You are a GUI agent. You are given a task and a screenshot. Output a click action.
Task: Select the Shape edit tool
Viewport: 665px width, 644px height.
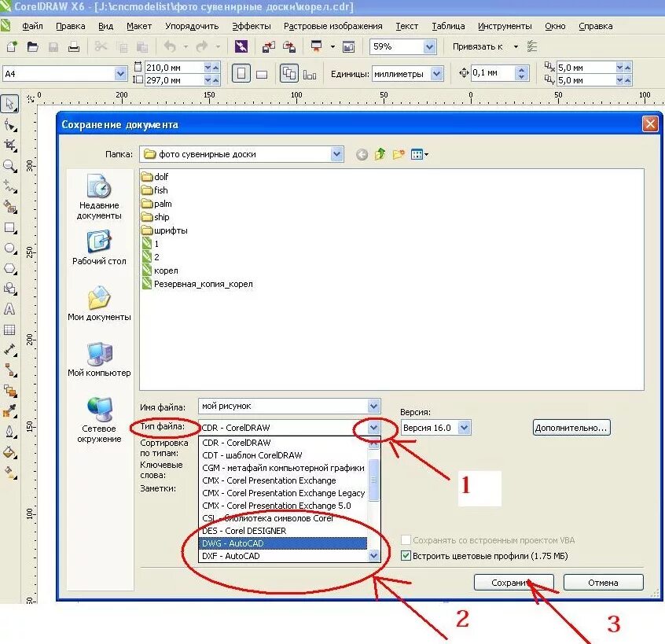click(x=9, y=125)
